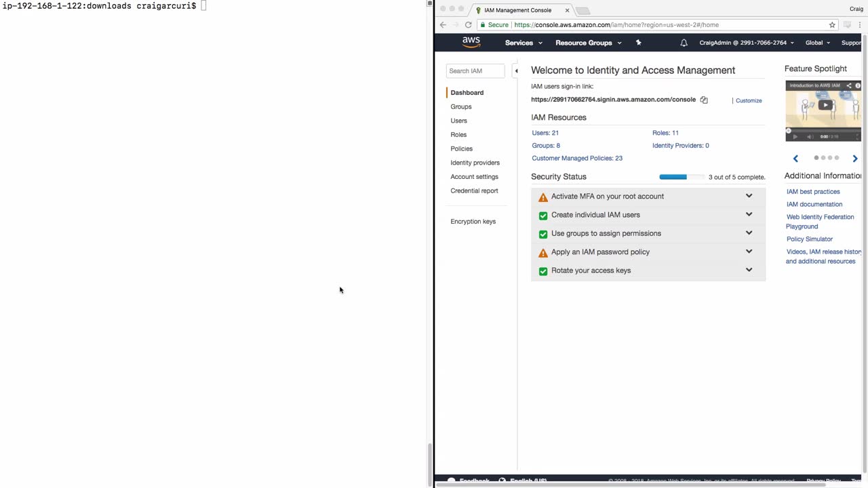Open Policies in the IAM sidebar
The image size is (868, 488).
tap(462, 148)
